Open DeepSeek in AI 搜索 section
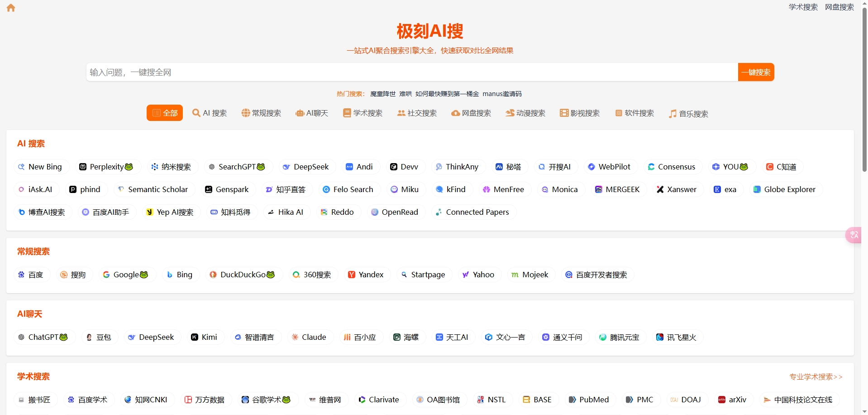This screenshot has width=868, height=415. point(306,167)
